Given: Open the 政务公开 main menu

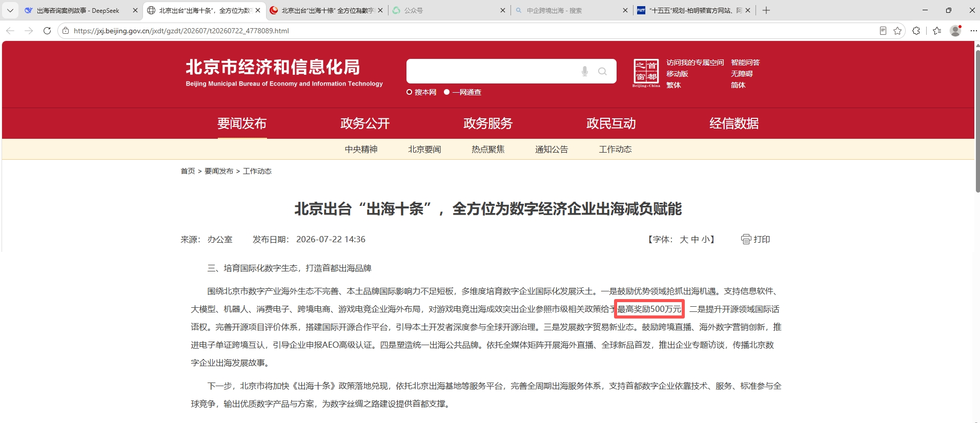Looking at the screenshot, I should coord(365,123).
